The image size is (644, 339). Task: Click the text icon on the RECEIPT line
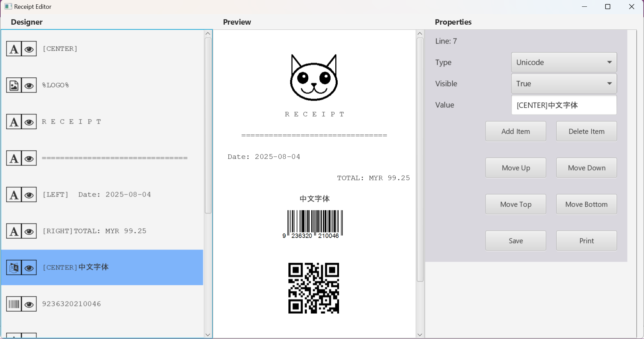click(13, 122)
